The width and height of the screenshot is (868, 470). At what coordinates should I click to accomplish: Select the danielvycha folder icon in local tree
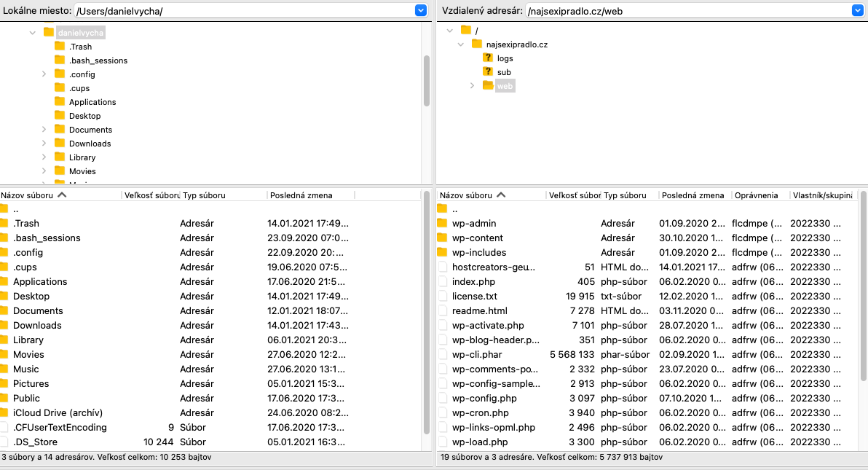(49, 32)
